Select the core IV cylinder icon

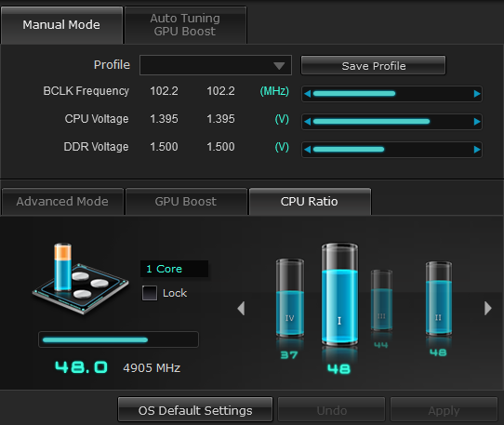[289, 298]
